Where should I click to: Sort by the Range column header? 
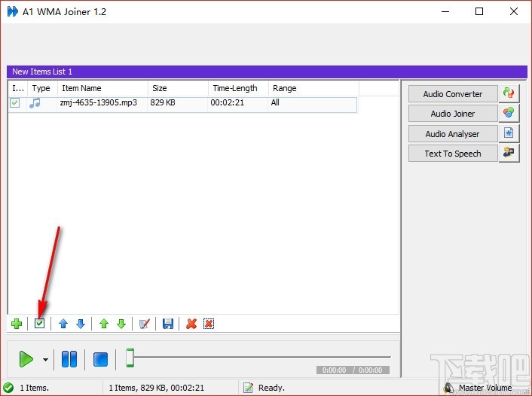(313, 88)
